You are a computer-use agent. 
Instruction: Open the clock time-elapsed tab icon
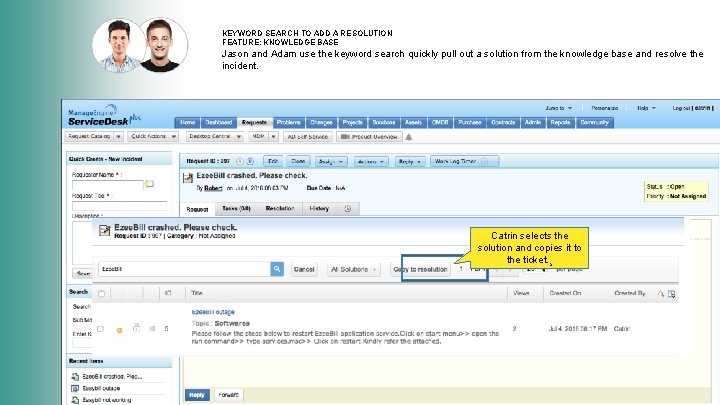pyautogui.click(x=348, y=208)
